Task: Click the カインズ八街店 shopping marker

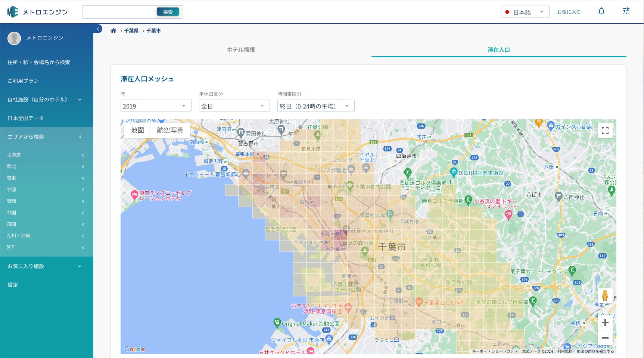Action: click(x=551, y=126)
